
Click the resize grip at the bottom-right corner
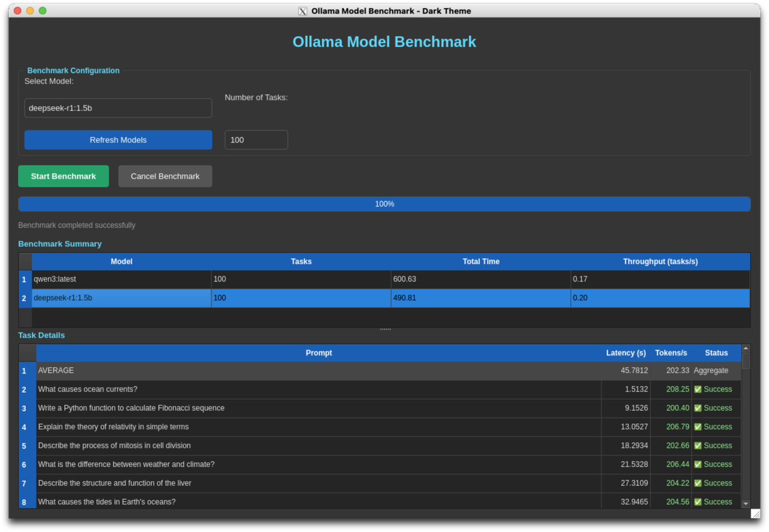[755, 513]
